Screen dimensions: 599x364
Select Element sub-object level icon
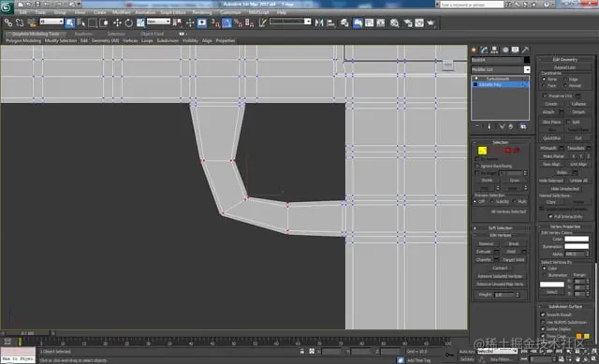[517, 151]
